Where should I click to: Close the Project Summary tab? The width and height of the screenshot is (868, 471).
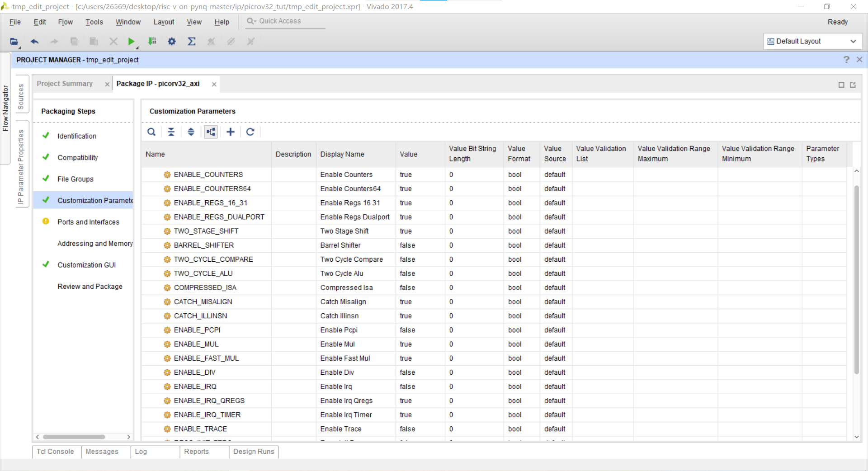click(107, 85)
